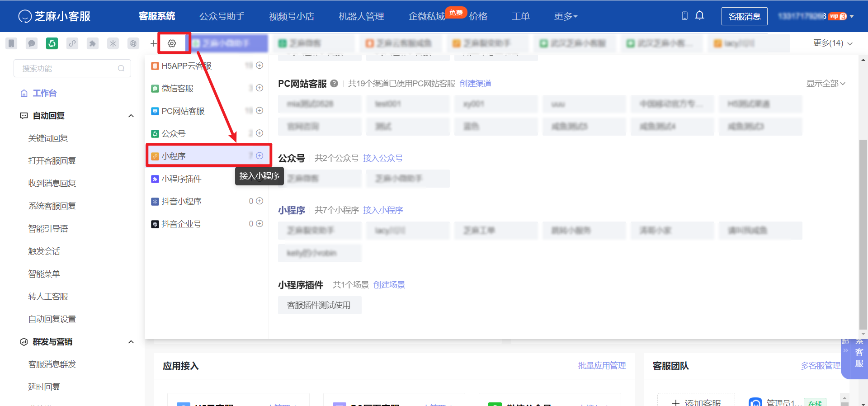
Task: Open channel settings gear icon
Action: click(x=172, y=43)
